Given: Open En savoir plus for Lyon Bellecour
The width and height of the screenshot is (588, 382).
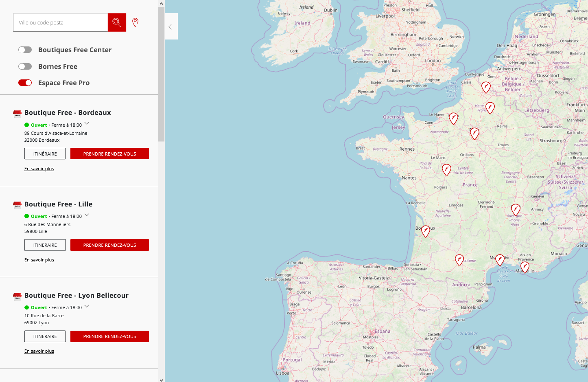Looking at the screenshot, I should point(39,351).
